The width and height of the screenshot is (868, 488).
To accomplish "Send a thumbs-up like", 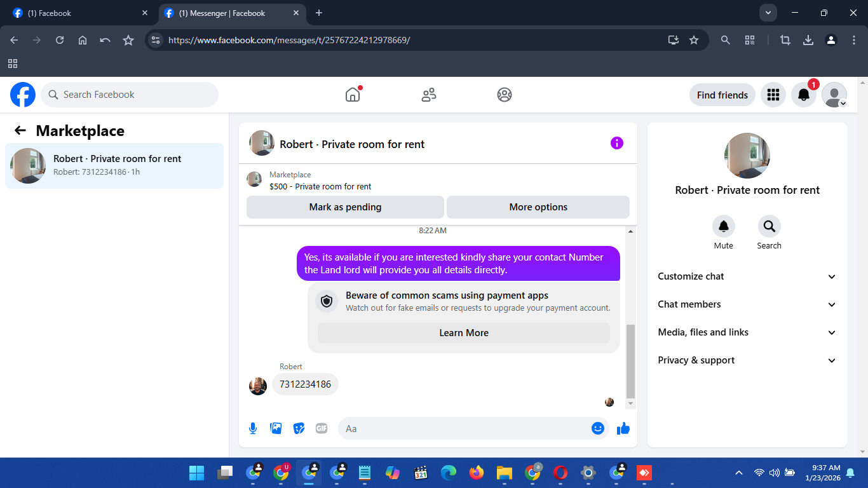I will [x=623, y=428].
